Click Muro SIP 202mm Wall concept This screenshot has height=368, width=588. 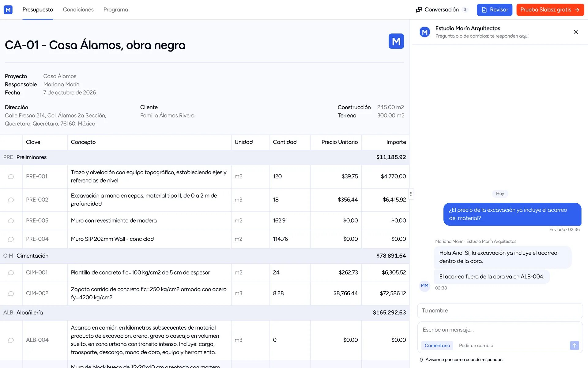pyautogui.click(x=112, y=239)
